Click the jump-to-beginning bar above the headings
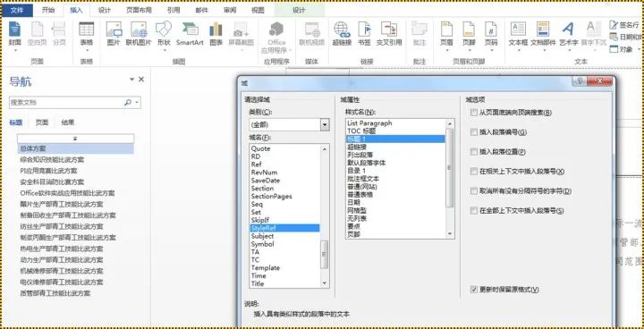 point(75,139)
